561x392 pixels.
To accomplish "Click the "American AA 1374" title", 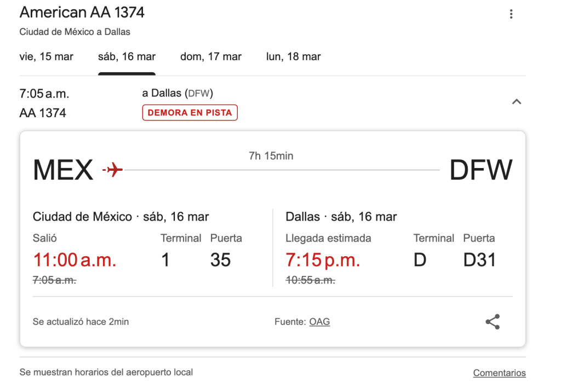I will (82, 12).
